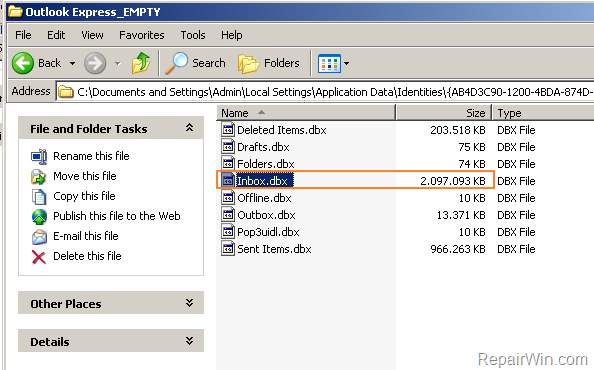Select Offline.dbx file name
The width and height of the screenshot is (594, 370).
[x=264, y=198]
